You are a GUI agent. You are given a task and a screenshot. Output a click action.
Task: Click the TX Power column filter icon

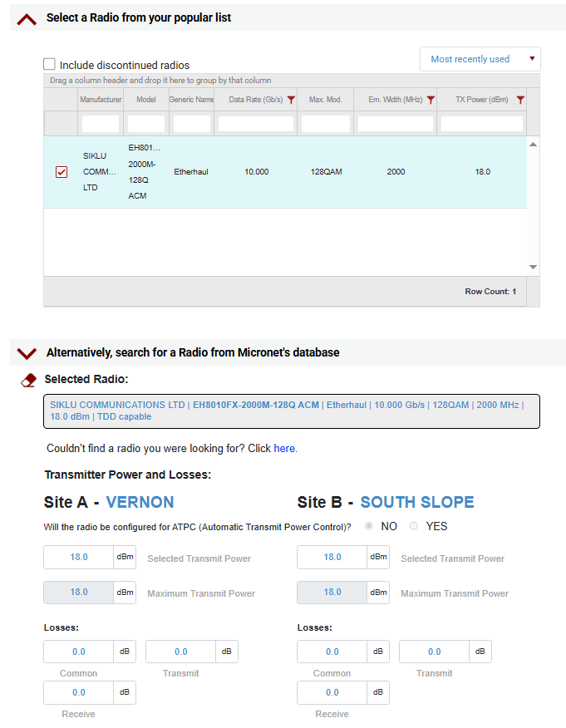520,100
